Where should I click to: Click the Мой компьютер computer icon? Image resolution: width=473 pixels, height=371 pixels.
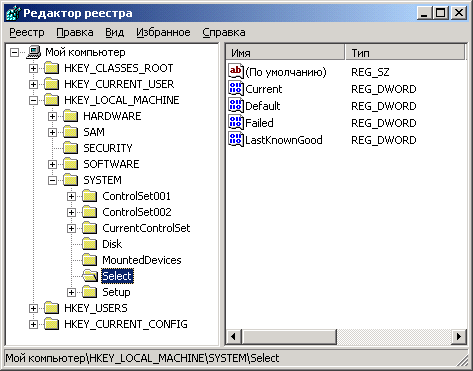click(34, 52)
